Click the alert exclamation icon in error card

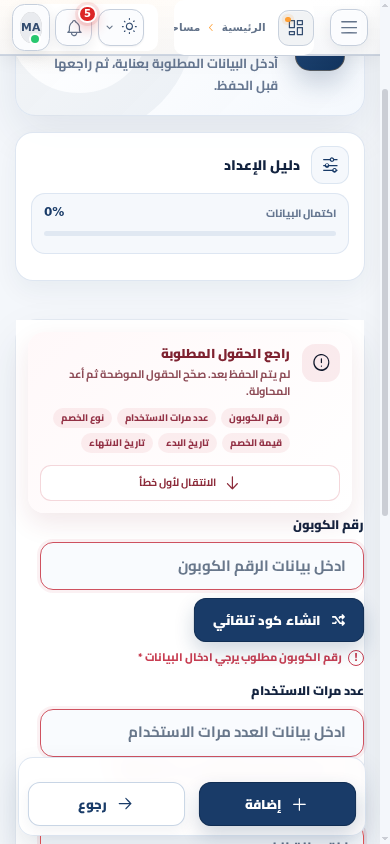click(x=321, y=362)
